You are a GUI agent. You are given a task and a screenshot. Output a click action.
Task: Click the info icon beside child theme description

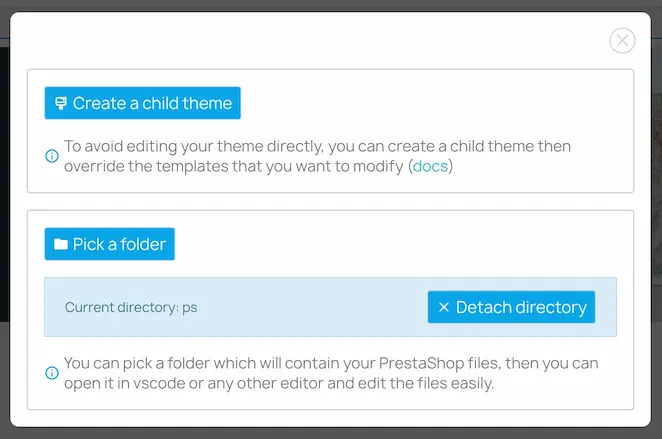(x=52, y=156)
